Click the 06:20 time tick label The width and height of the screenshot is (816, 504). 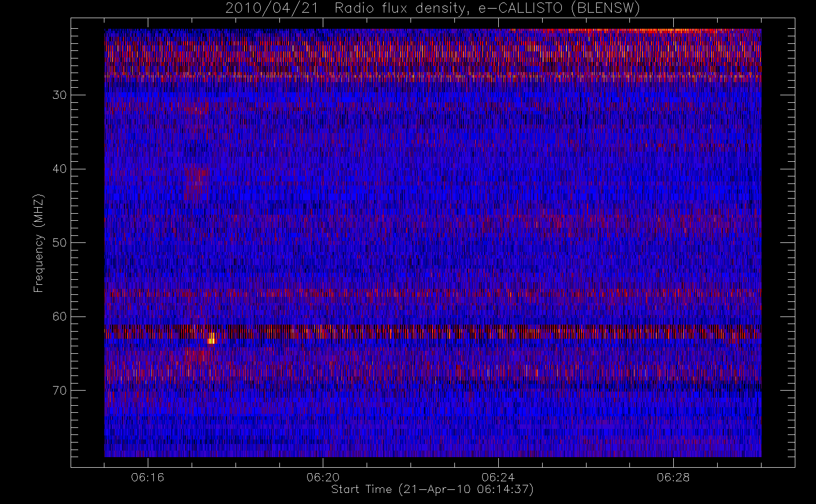click(323, 477)
